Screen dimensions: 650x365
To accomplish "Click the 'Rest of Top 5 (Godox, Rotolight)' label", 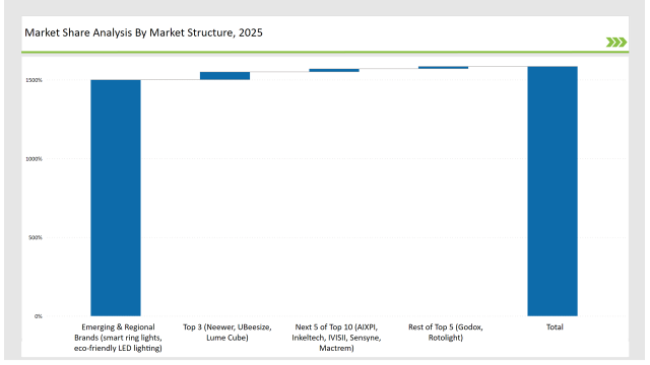I will point(446,332).
